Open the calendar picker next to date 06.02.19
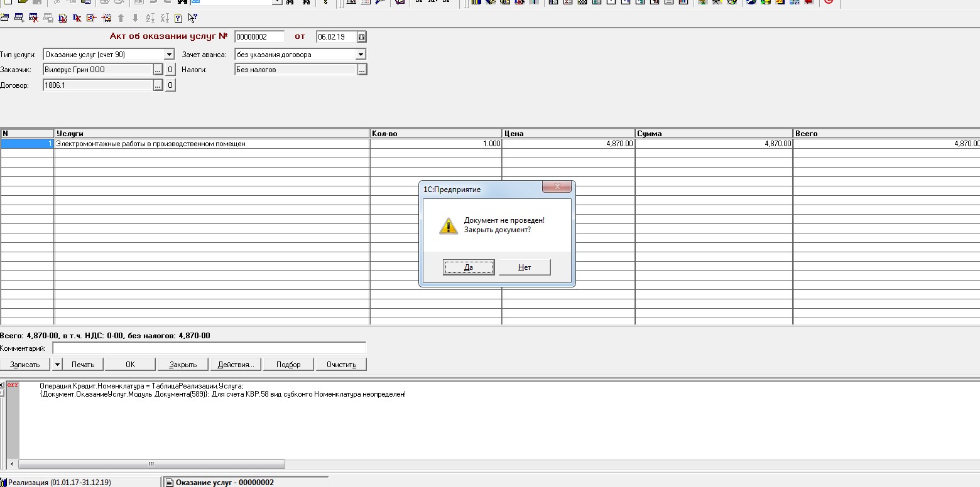Viewport: 980px width, 487px height. (361, 37)
